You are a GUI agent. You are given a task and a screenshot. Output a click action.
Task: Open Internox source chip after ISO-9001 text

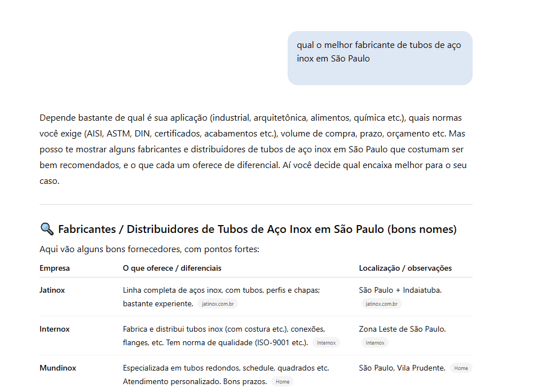tap(326, 343)
